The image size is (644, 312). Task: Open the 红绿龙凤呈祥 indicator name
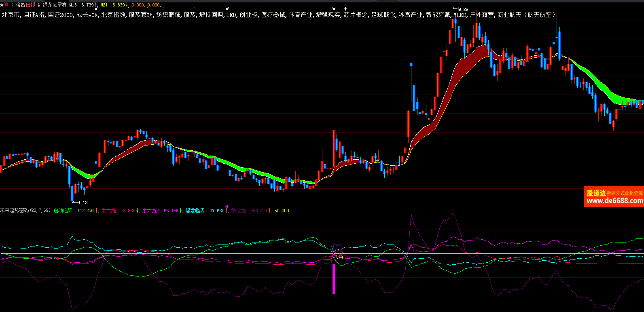[52, 5]
